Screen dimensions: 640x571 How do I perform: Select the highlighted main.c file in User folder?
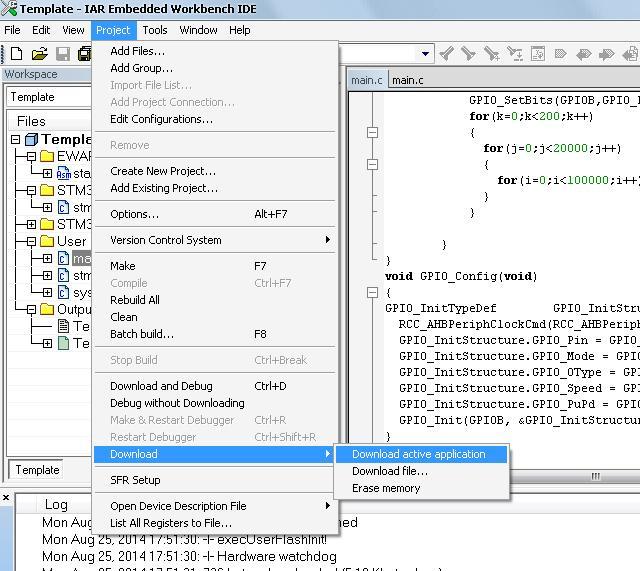(82, 258)
